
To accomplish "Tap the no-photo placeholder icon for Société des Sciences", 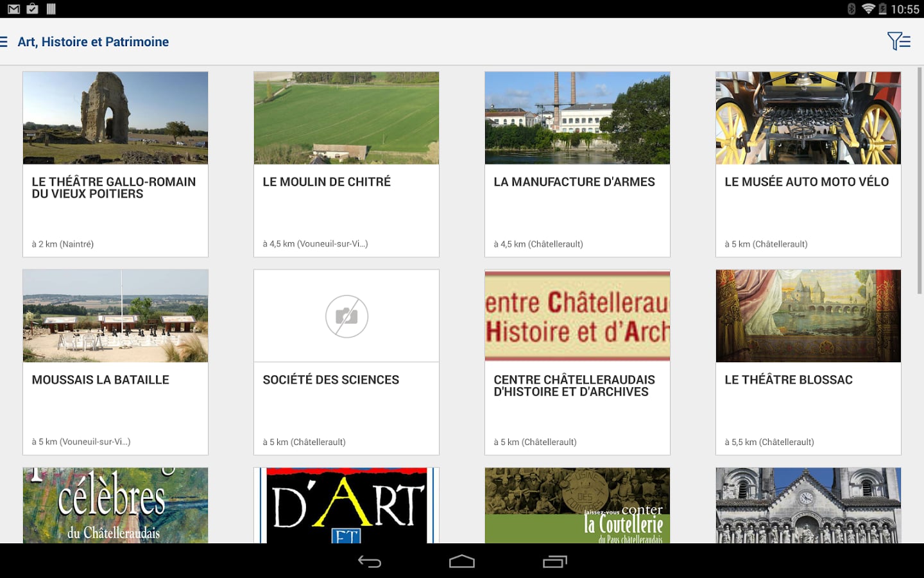I will (x=346, y=316).
